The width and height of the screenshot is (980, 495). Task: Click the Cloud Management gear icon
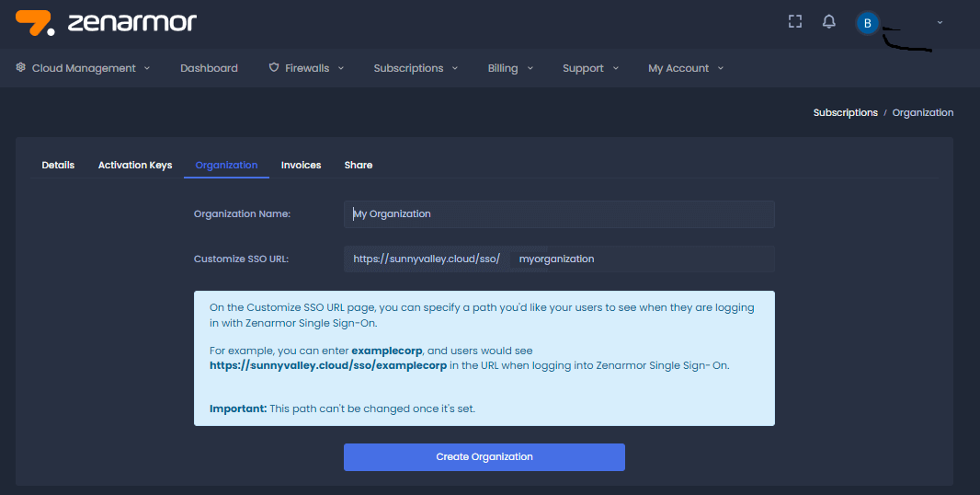[20, 67]
